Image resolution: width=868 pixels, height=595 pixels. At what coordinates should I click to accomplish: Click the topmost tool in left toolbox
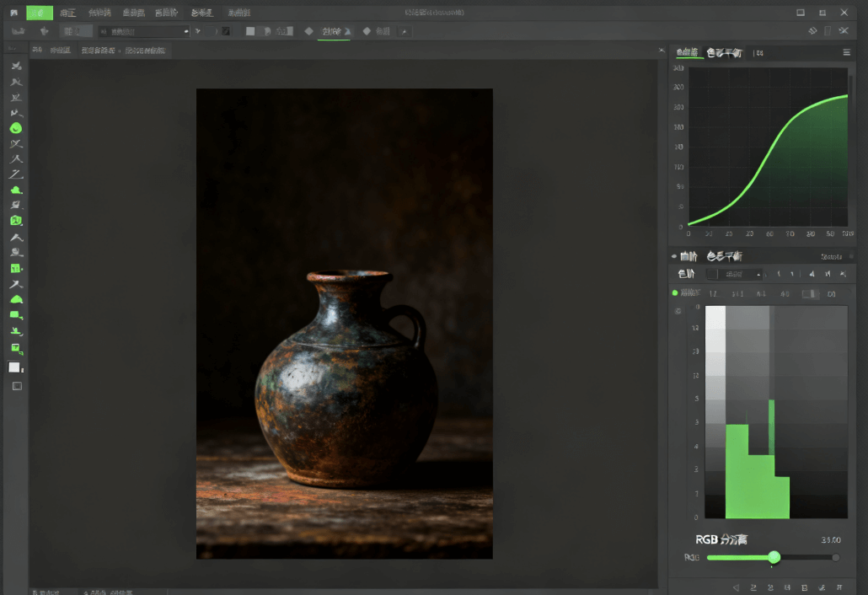(15, 66)
